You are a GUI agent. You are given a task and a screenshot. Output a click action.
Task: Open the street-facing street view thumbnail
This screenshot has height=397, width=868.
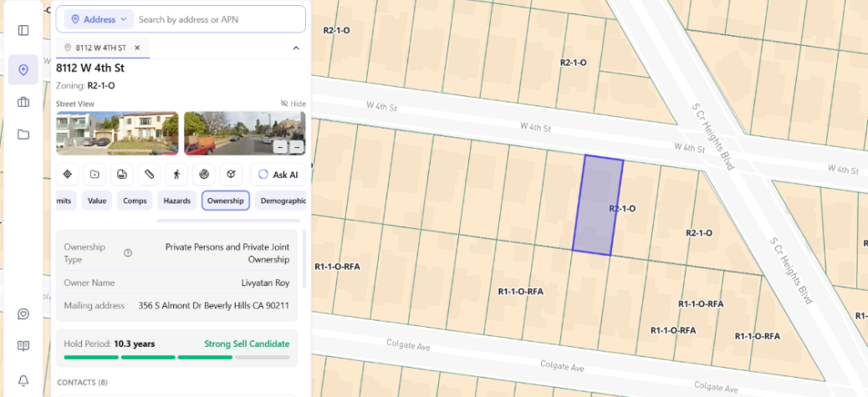pos(245,133)
